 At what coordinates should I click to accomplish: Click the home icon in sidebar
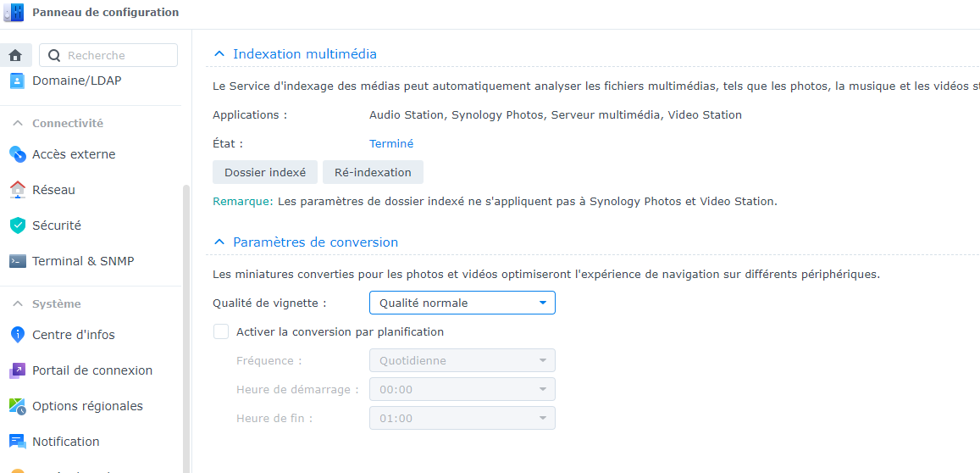point(15,55)
